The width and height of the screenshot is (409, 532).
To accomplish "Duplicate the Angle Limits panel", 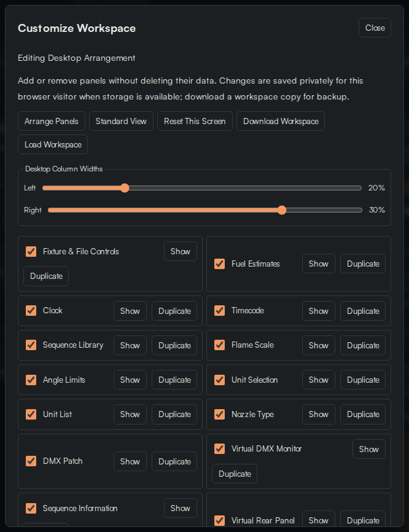I will [x=174, y=380].
